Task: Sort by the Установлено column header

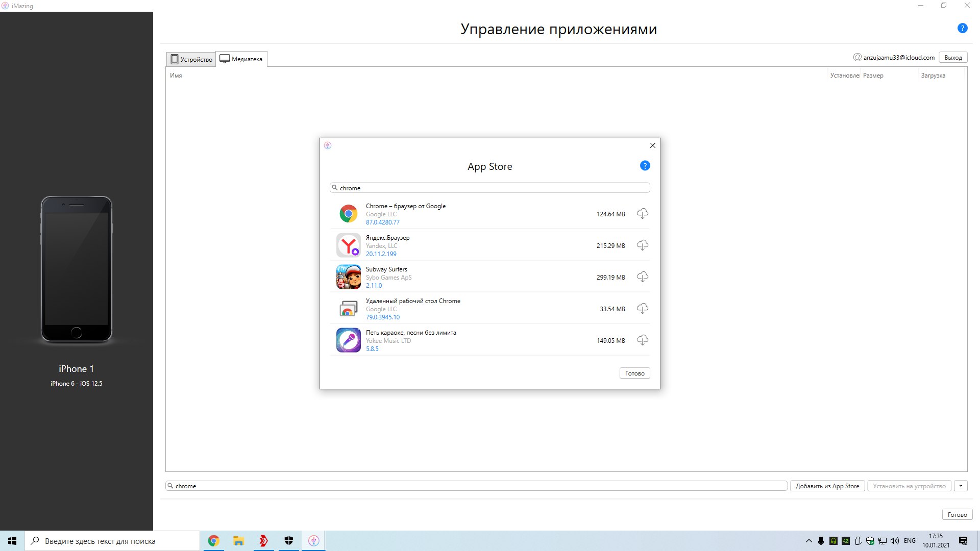Action: click(x=845, y=76)
